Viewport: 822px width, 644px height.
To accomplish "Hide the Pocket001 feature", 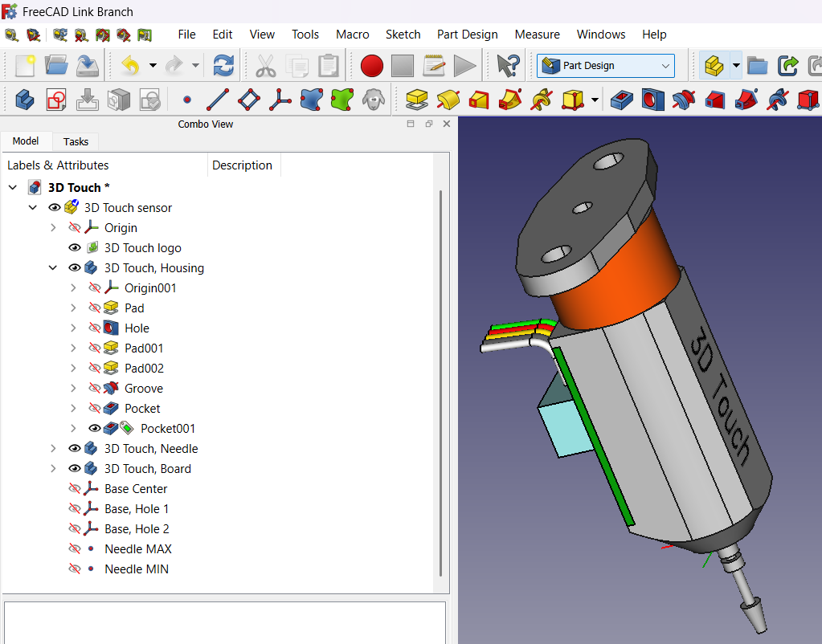I will point(94,428).
